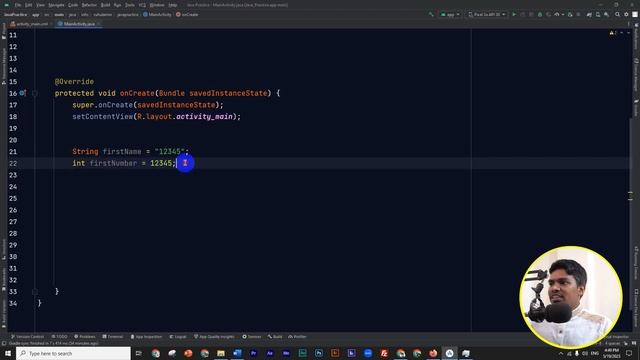The height and width of the screenshot is (360, 640).
Task: Click the Debug app bug icon
Action: (540, 14)
